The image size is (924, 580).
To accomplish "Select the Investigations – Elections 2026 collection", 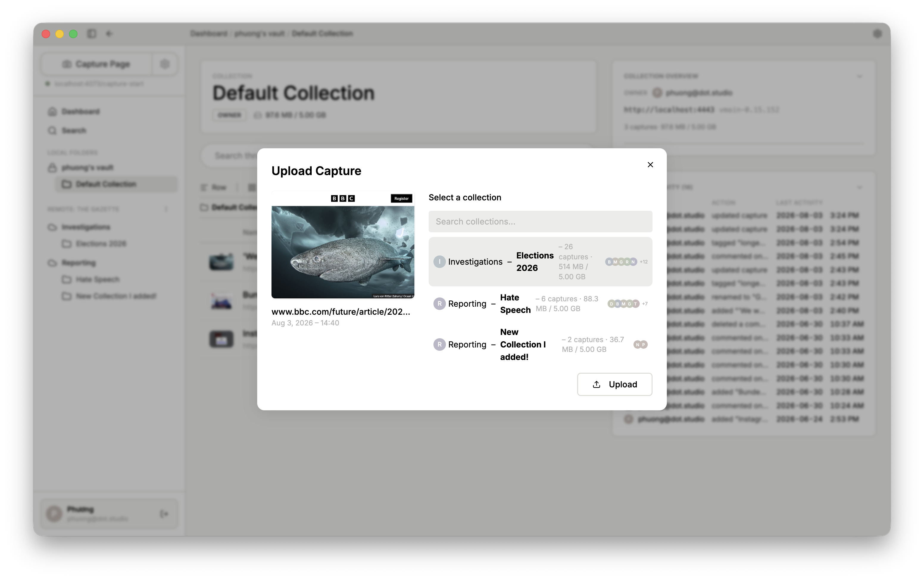I will coord(540,262).
